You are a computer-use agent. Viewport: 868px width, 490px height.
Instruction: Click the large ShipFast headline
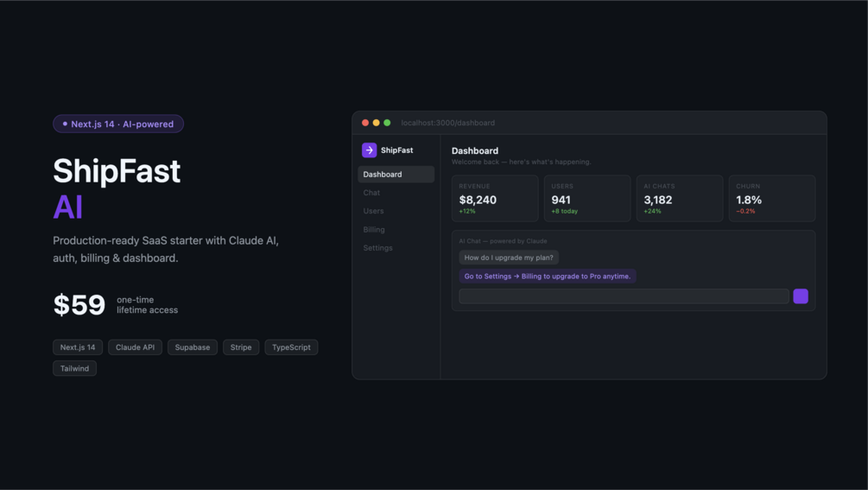point(117,170)
